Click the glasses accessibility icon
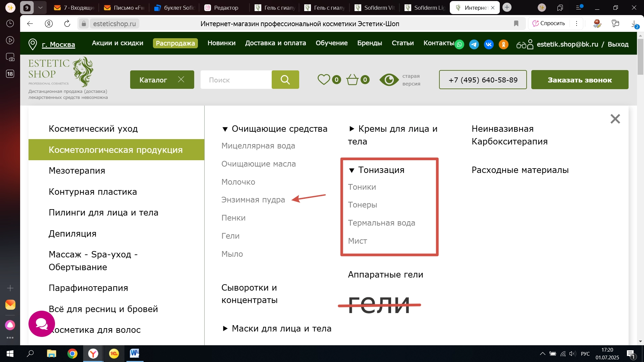 coord(521,45)
